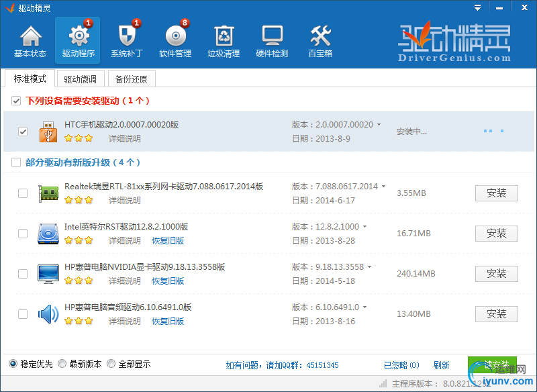Click the DriverGenius.com brand logo

click(454, 42)
